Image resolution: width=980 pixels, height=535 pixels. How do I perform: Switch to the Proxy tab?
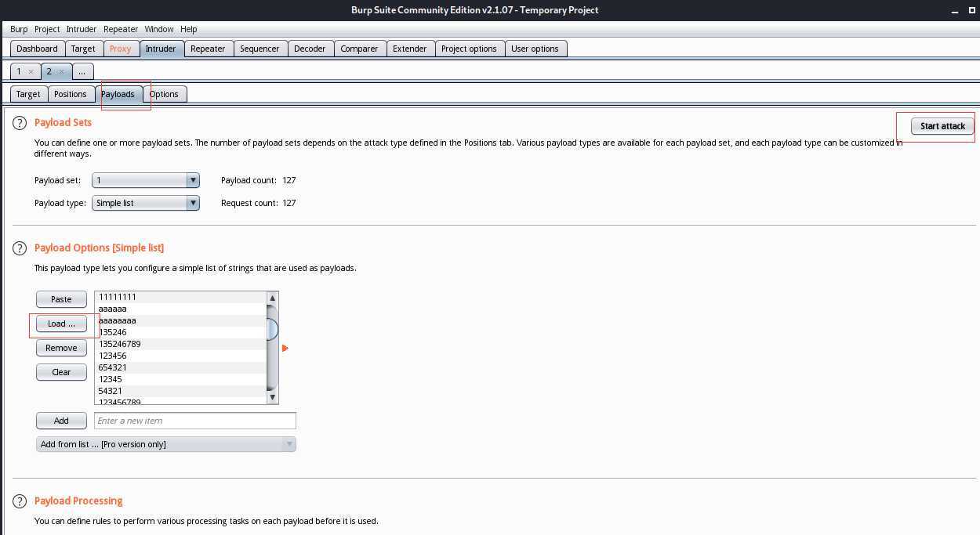click(x=121, y=49)
